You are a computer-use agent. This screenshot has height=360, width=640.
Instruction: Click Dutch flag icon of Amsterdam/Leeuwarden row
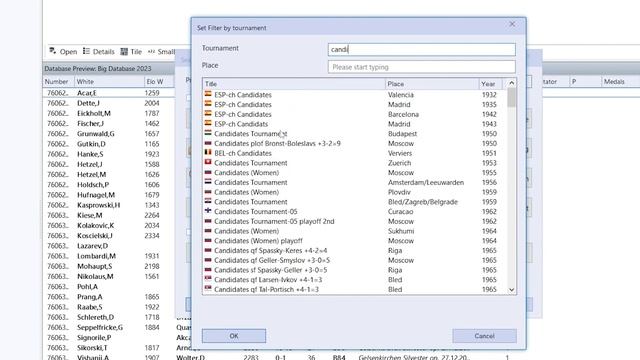(208, 182)
